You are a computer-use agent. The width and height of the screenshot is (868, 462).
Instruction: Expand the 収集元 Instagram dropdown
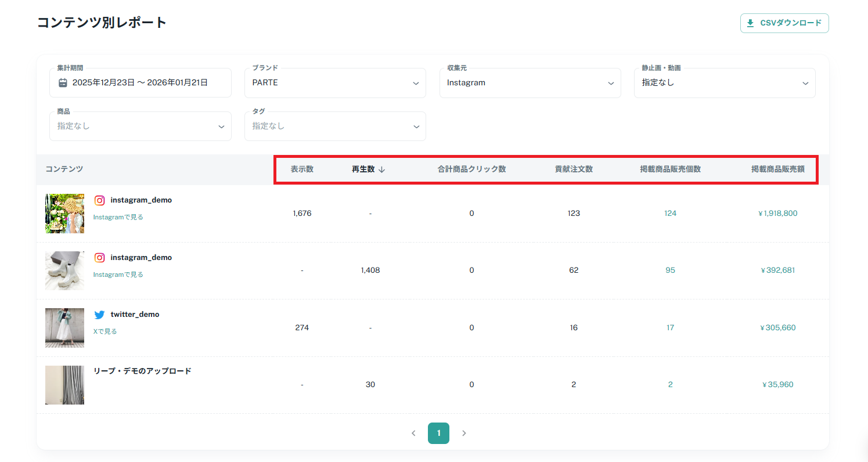[530, 83]
